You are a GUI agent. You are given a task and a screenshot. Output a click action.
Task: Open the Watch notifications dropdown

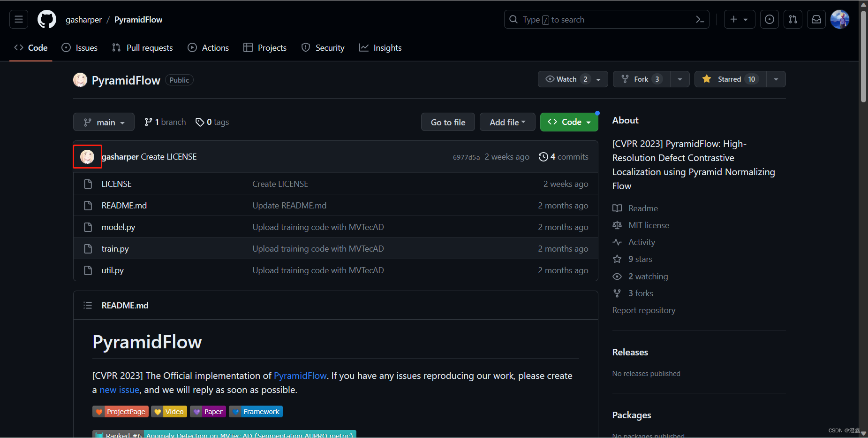pyautogui.click(x=573, y=79)
